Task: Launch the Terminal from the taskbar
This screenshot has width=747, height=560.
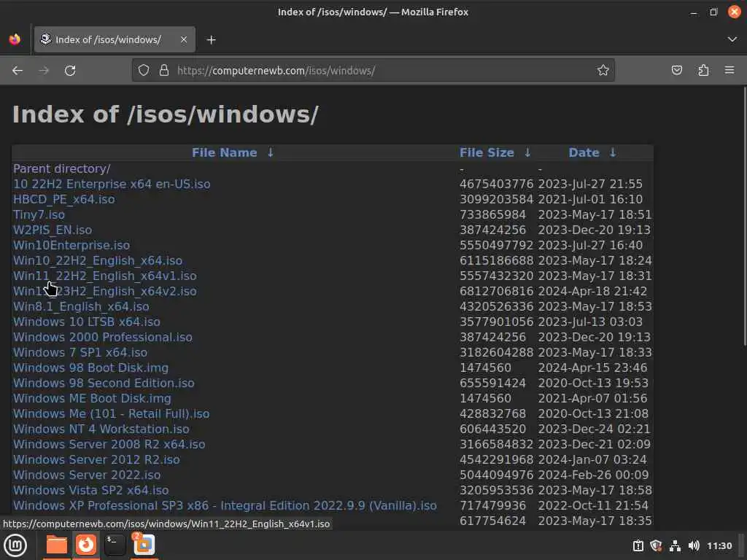Action: (x=115, y=545)
